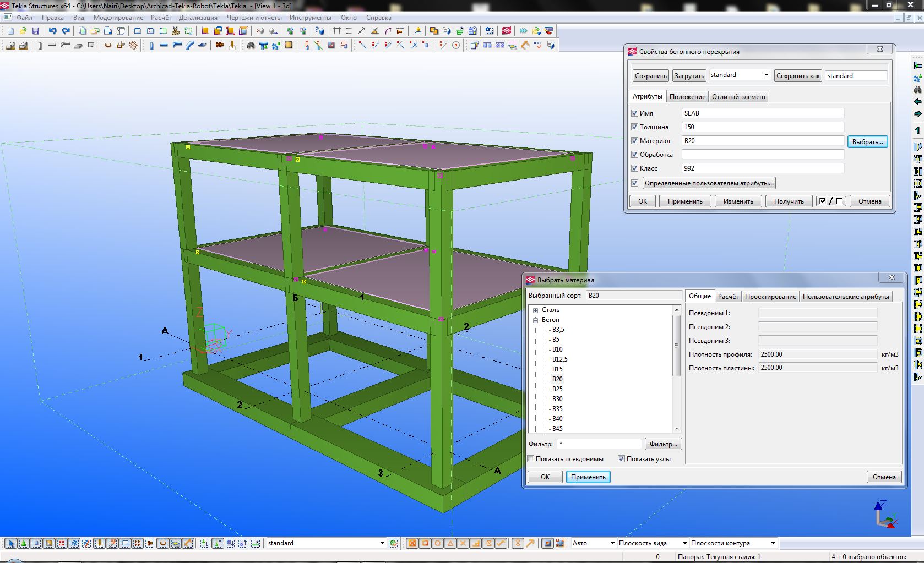Image resolution: width=924 pixels, height=563 pixels.
Task: Switch to the Положение tab
Action: 687,97
